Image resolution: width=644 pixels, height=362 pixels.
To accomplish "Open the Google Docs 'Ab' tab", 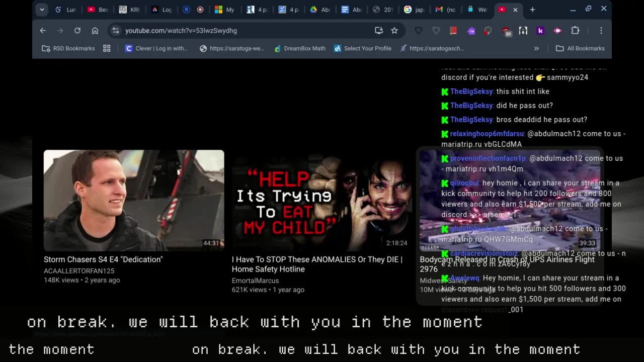I will (x=351, y=10).
